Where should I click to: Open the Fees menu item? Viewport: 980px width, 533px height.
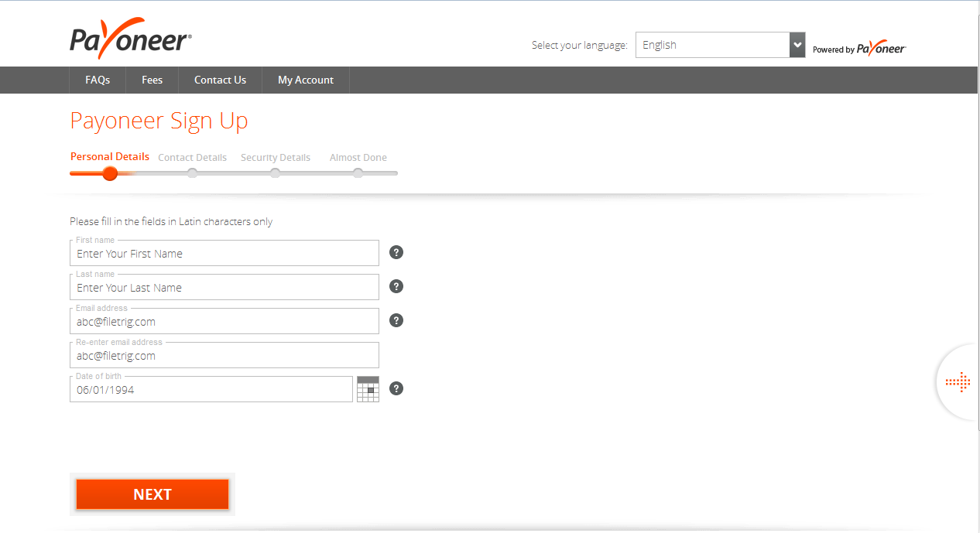click(x=152, y=80)
